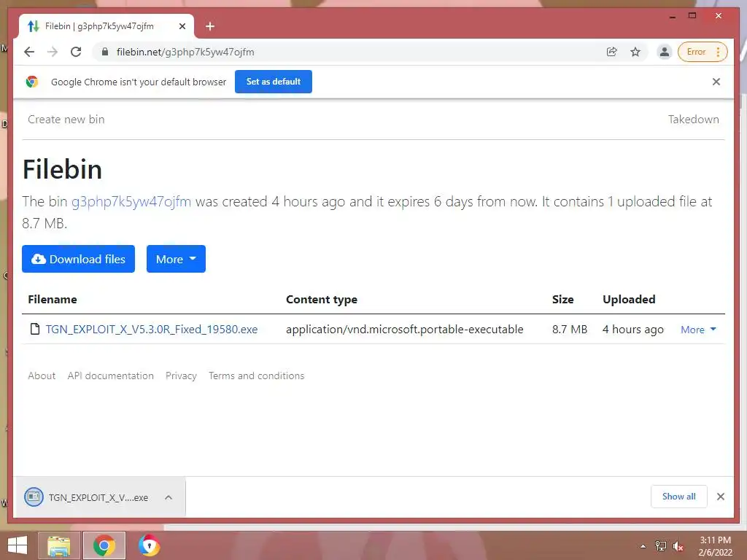Screen dimensions: 747x560
Task: Close the downloads bar
Action: 720,497
